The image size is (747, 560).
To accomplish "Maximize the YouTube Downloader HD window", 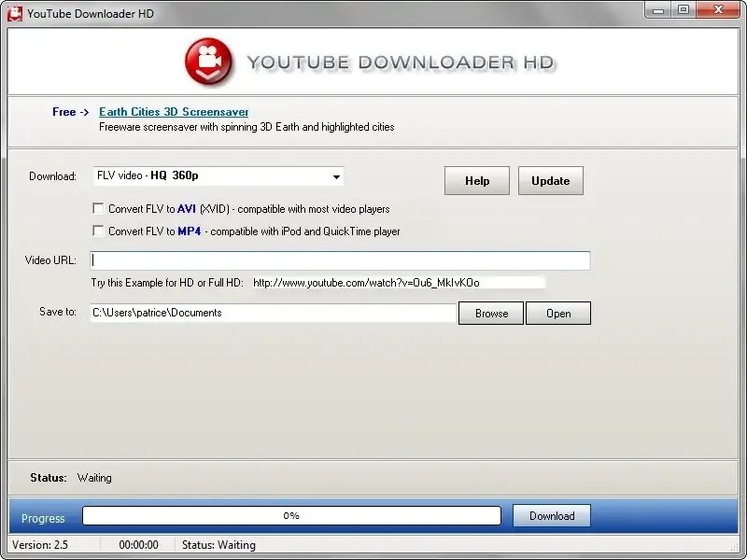I will click(x=684, y=10).
